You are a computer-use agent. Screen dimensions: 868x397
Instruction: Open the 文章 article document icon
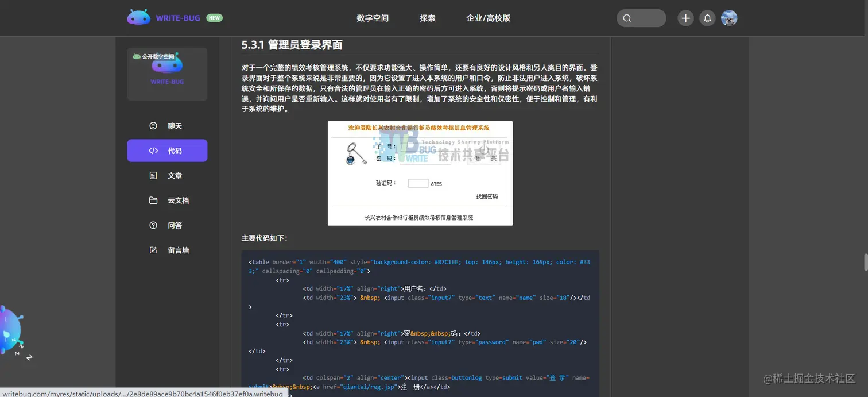[153, 175]
